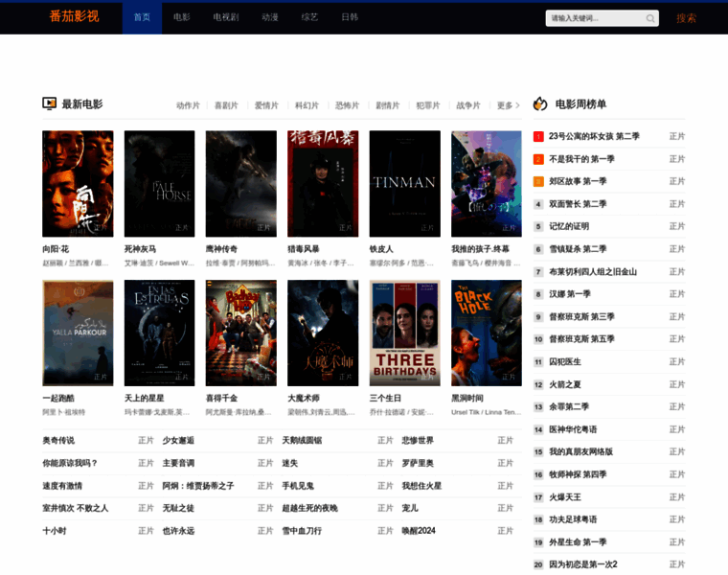Open the 电视剧 navigation tab
The height and width of the screenshot is (575, 728).
(x=226, y=17)
